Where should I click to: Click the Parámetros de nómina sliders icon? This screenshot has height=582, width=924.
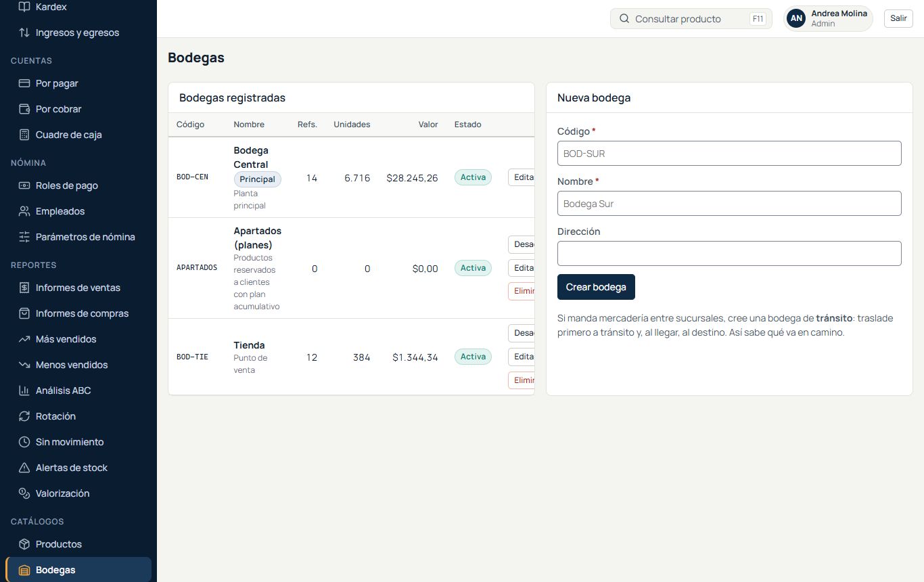(x=24, y=237)
